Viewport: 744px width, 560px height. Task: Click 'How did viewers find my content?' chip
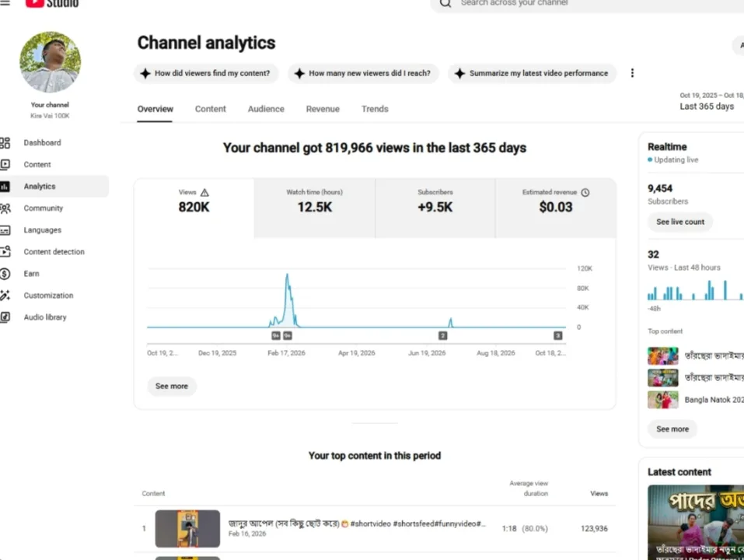point(206,74)
